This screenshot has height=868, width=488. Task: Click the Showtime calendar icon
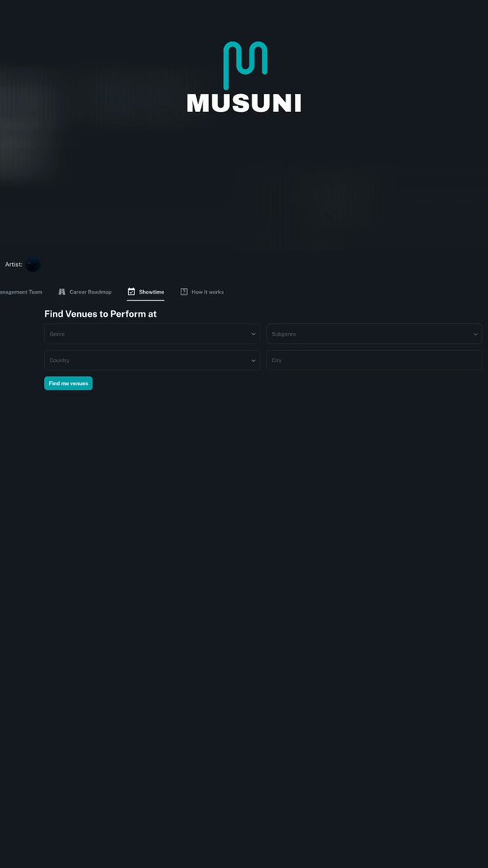point(132,292)
